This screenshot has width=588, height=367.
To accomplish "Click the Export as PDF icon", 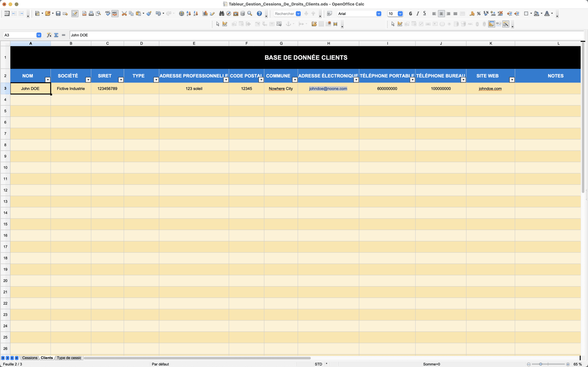I will click(84, 14).
